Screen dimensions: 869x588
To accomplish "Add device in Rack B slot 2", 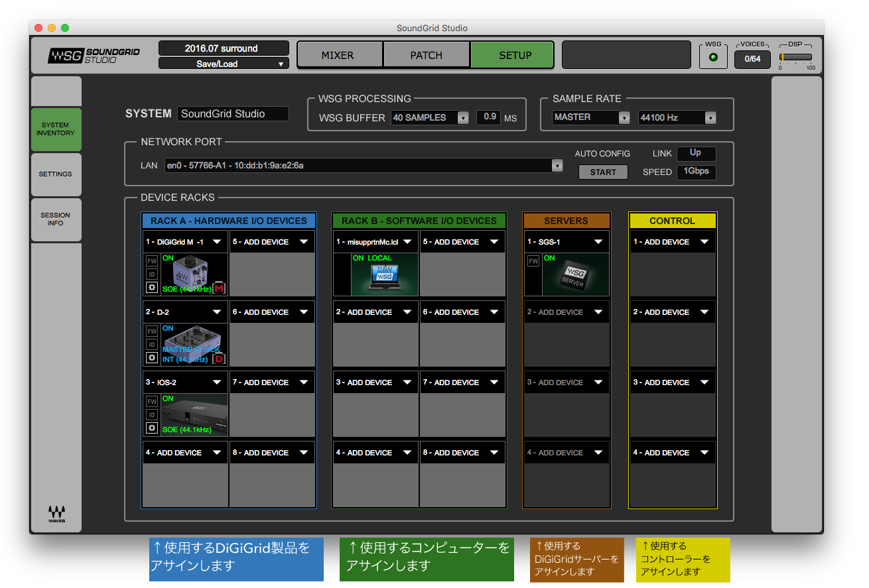I will 375,312.
